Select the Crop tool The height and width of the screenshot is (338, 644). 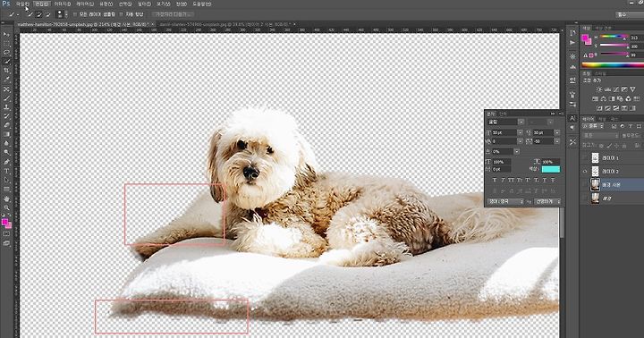(x=6, y=71)
